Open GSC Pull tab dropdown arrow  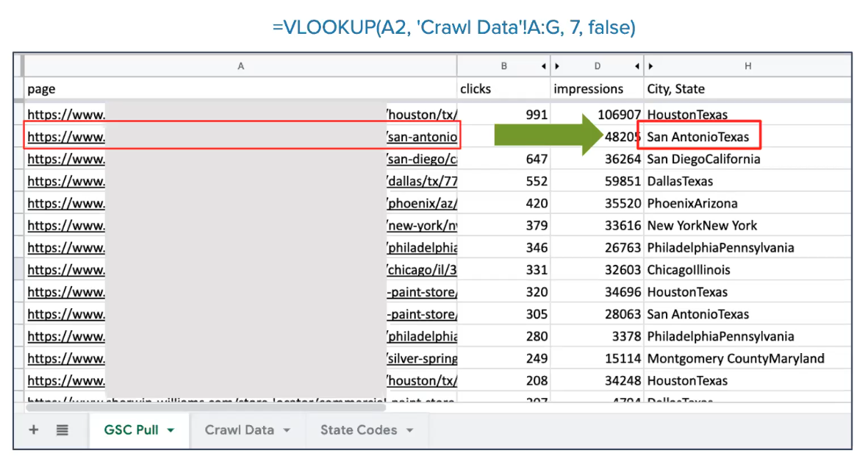171,430
